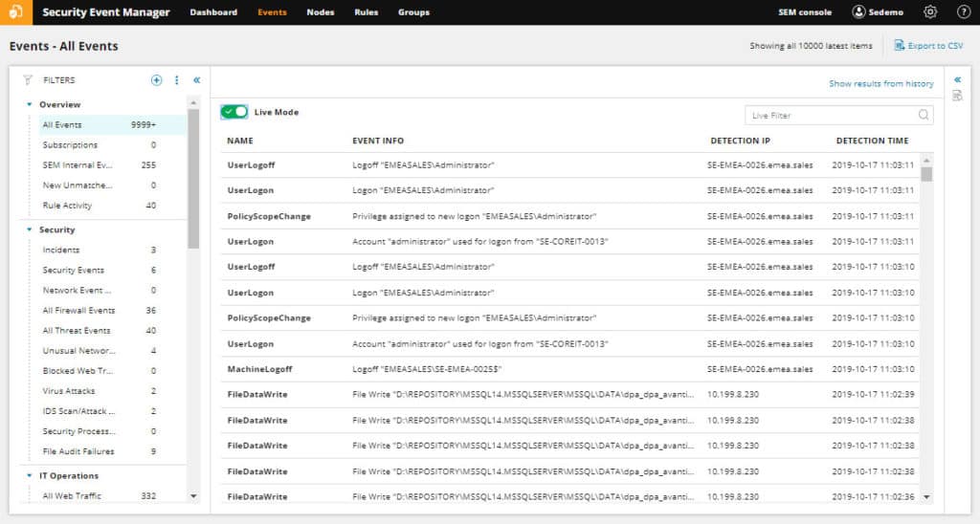Click the Export to CSV icon
This screenshot has height=524, width=980.
tap(900, 46)
